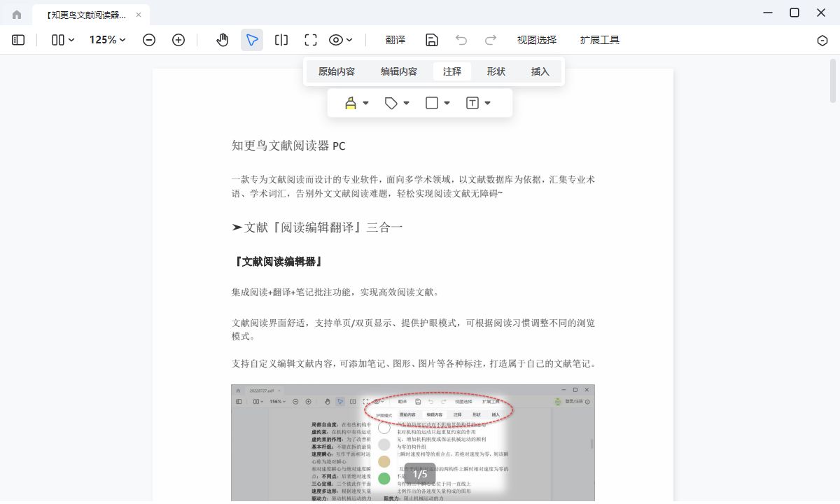Select the 注释 tab
The height and width of the screenshot is (504, 840).
pyautogui.click(x=452, y=71)
